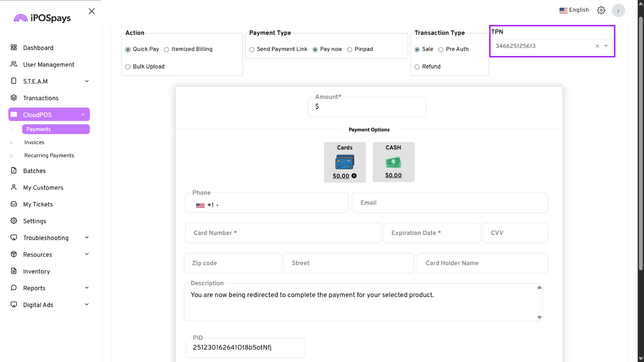644x362 pixels.
Task: Open Recurring Payments page
Action: click(49, 155)
